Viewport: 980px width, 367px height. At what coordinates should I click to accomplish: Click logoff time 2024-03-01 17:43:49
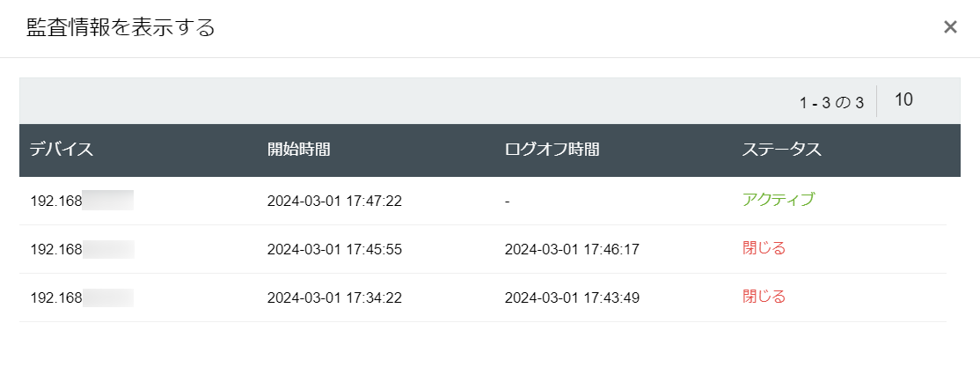click(572, 297)
